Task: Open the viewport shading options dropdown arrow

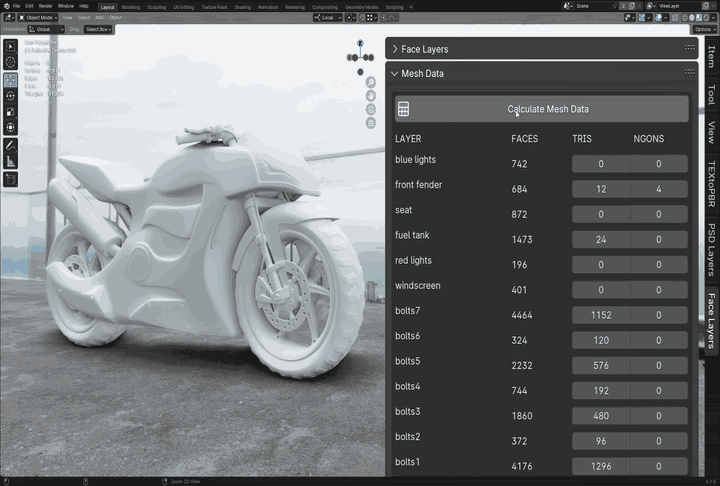Action: [x=713, y=17]
